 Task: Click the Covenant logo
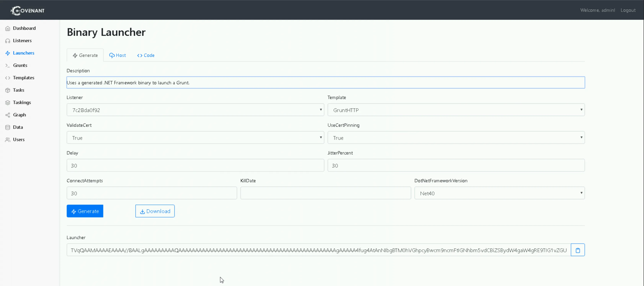[x=28, y=11]
